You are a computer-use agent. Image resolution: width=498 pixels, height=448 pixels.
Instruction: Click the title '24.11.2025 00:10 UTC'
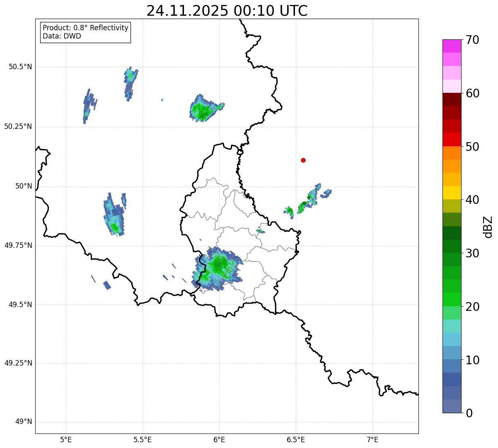click(x=227, y=11)
